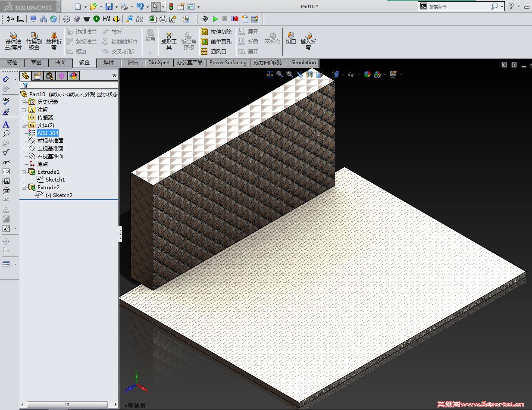The image size is (532, 410).
Task: Open the DisplayManager color ball tab
Action: [x=74, y=76]
